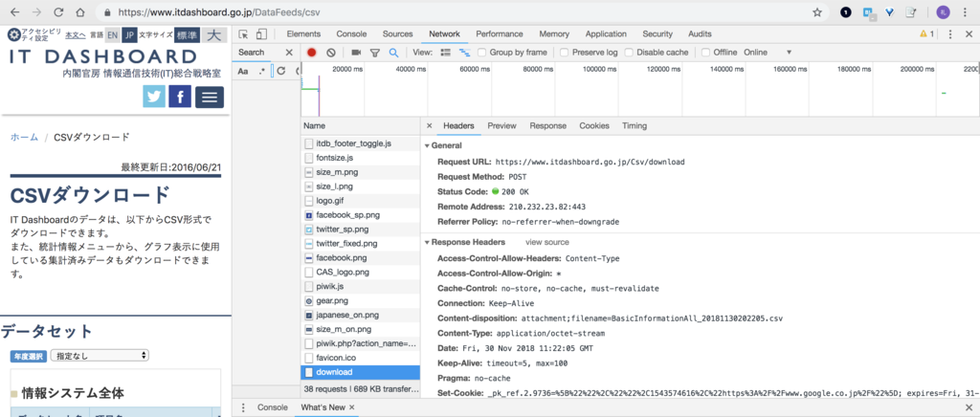Close the What's New tab
The width and height of the screenshot is (980, 417).
coord(352,407)
